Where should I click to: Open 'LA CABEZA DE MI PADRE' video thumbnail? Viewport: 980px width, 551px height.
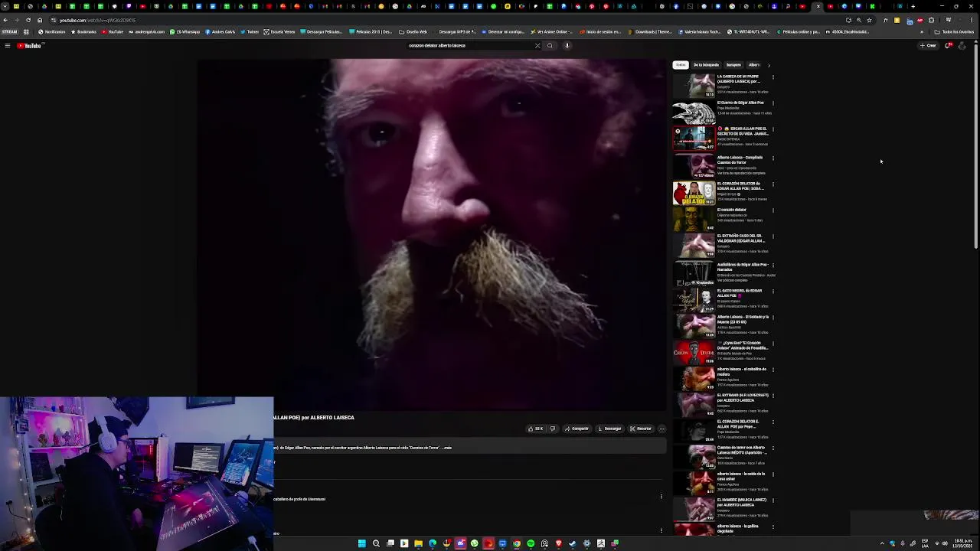694,86
